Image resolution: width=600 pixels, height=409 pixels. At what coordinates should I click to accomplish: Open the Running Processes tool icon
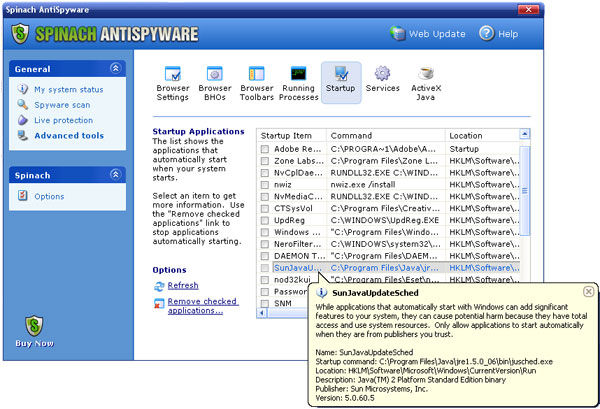click(298, 73)
